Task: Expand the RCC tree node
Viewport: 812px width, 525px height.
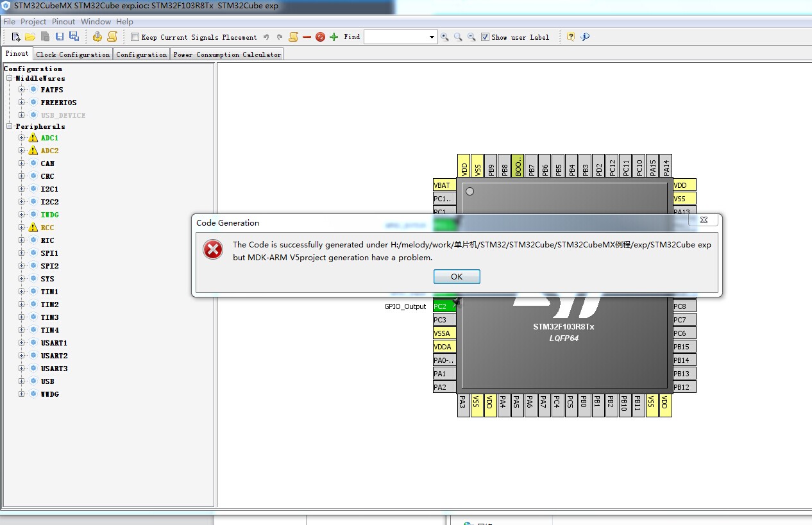Action: (22, 228)
